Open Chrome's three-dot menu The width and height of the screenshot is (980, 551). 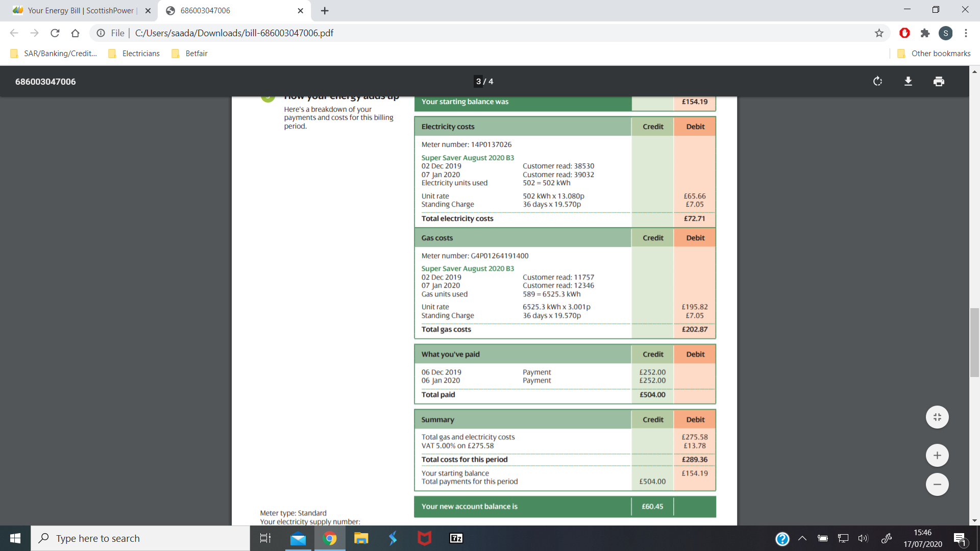(x=966, y=33)
